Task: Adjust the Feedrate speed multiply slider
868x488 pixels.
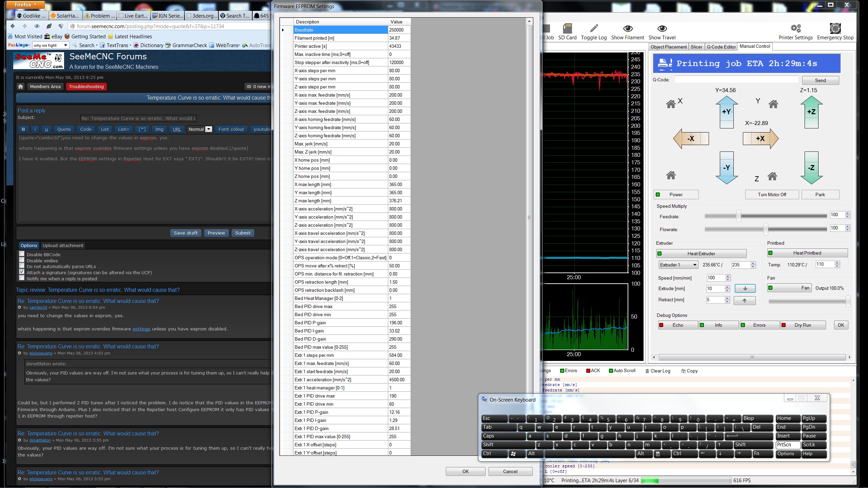Action: click(738, 216)
